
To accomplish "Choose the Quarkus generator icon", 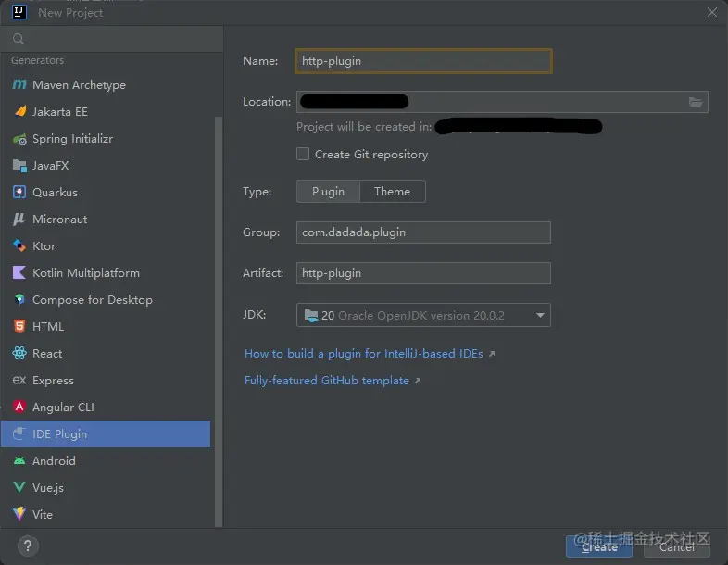I will tap(19, 193).
